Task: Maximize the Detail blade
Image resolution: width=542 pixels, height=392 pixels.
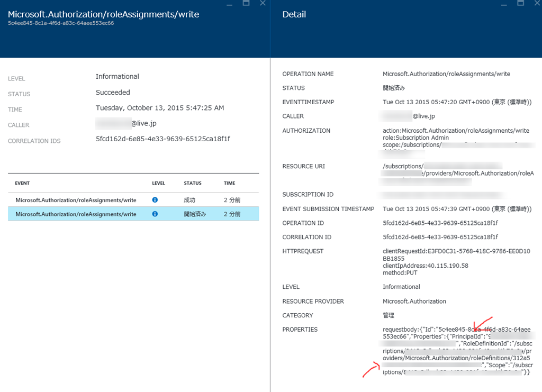Action: pos(521,3)
